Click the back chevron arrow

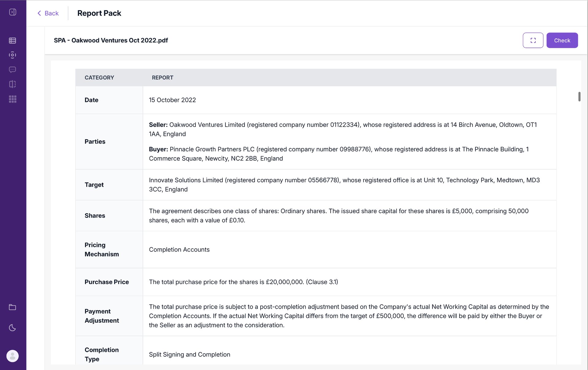point(39,13)
